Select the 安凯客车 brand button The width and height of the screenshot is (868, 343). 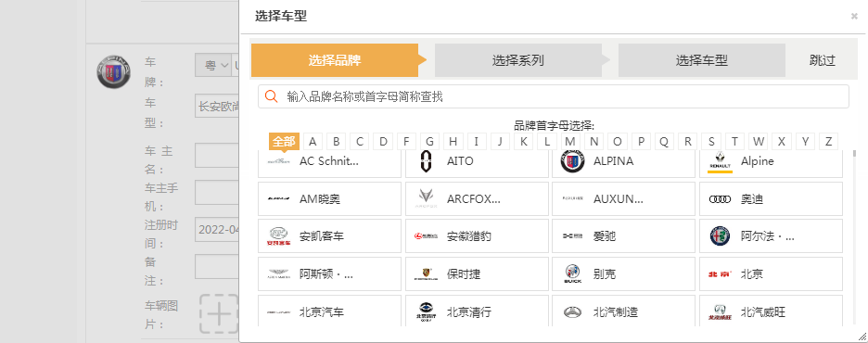click(x=329, y=236)
